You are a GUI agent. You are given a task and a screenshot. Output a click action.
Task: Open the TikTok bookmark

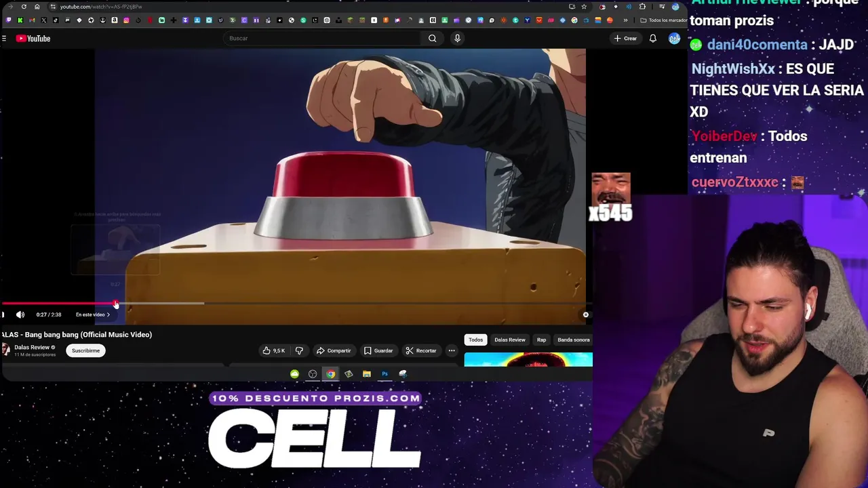(x=56, y=20)
